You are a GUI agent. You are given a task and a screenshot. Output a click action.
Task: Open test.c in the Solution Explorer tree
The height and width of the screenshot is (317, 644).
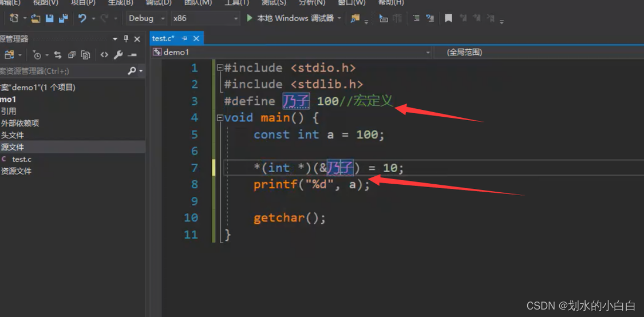coord(22,159)
